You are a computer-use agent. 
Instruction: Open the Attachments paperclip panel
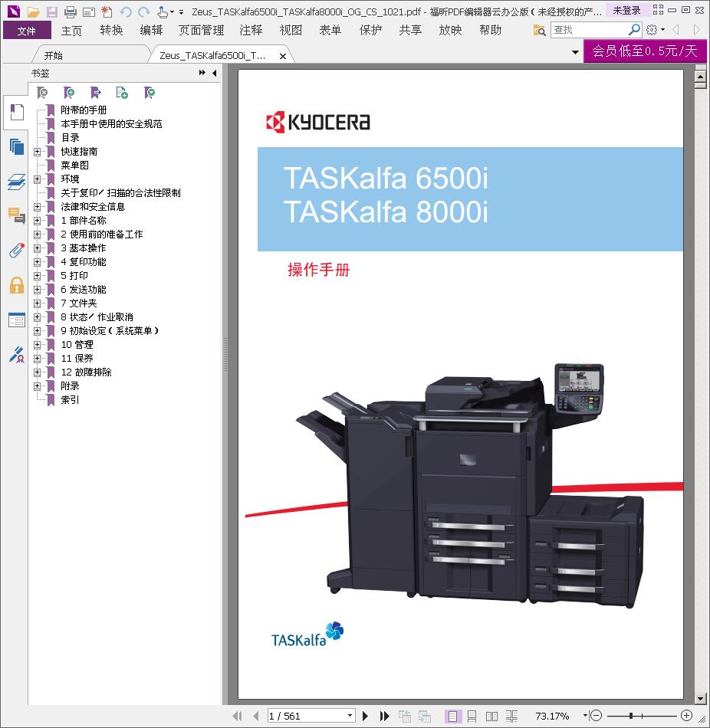17,251
